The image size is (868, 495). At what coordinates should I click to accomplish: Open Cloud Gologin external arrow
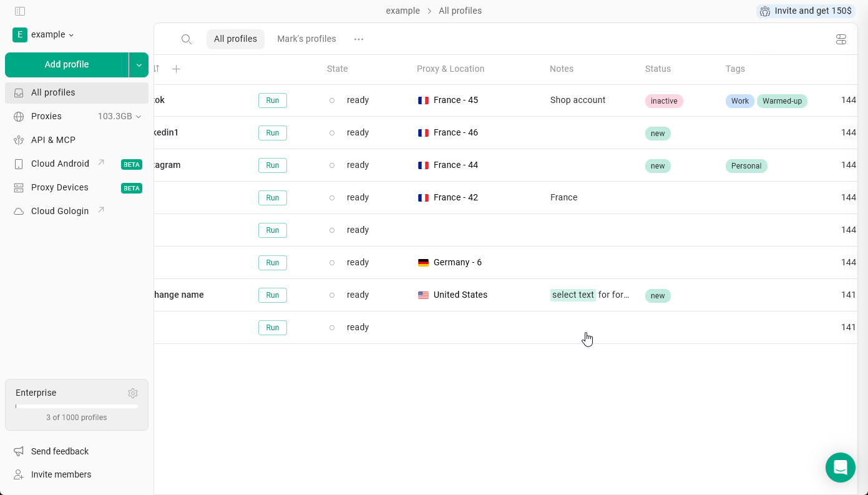click(101, 210)
